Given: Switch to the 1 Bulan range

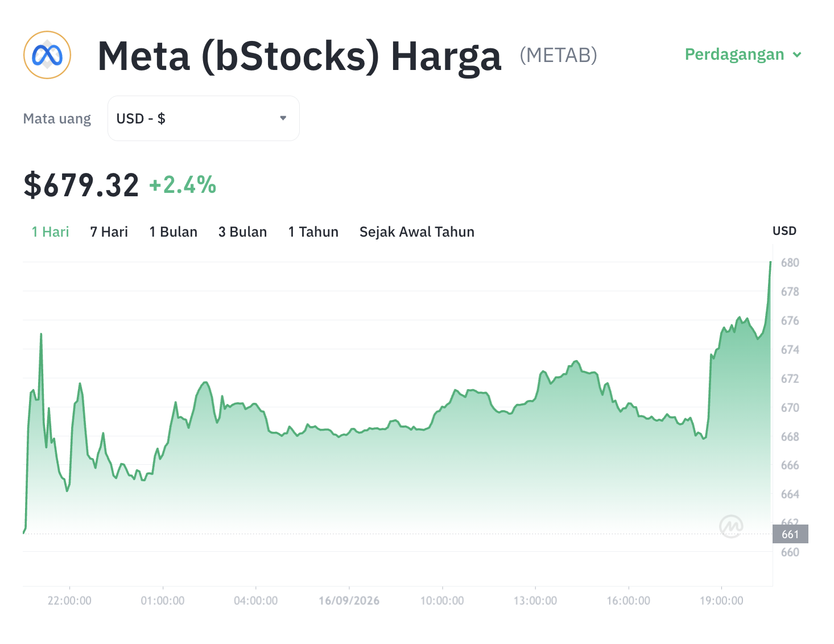Looking at the screenshot, I should coord(174,232).
